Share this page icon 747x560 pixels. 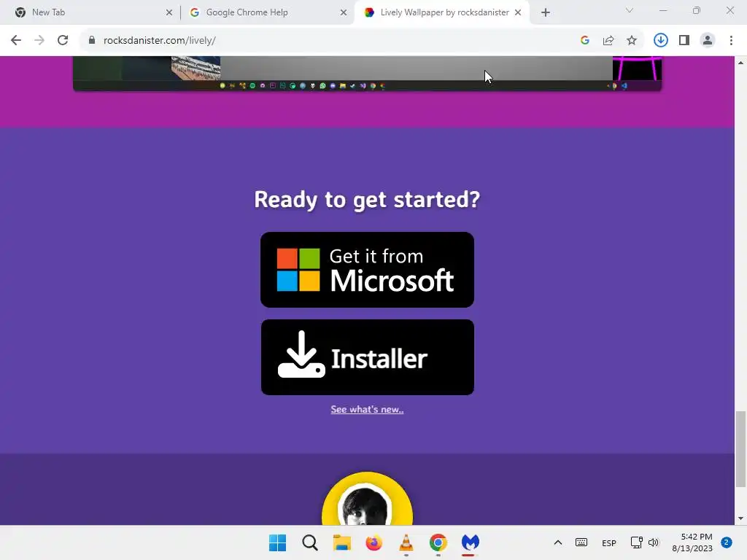tap(608, 41)
